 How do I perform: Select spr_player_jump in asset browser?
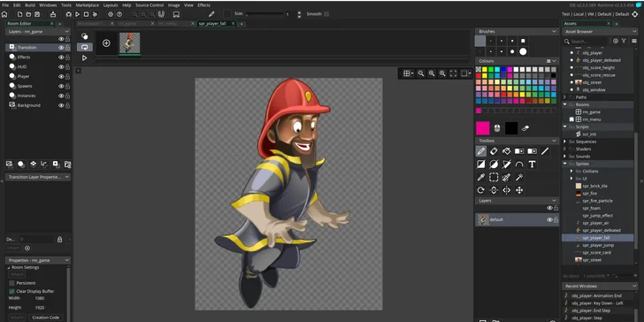coord(598,245)
